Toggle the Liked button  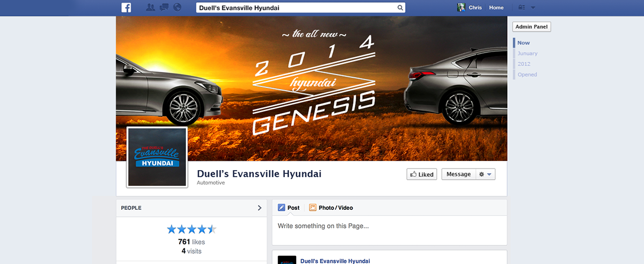422,174
